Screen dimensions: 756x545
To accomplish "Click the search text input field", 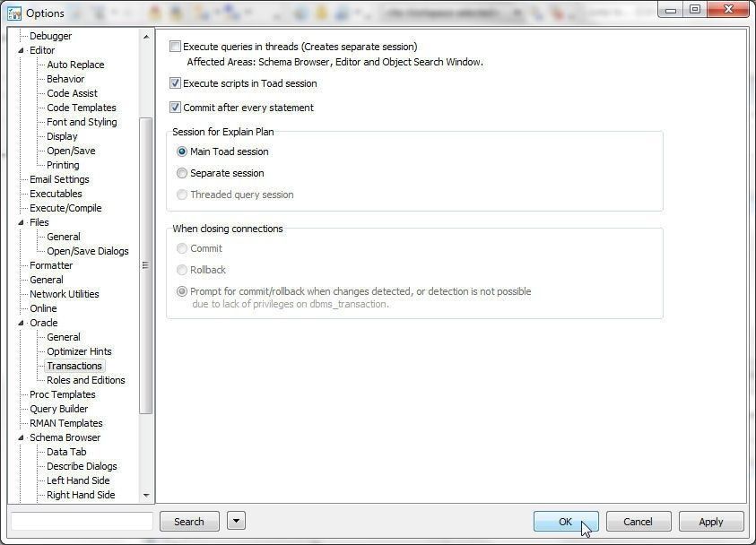I will point(82,522).
